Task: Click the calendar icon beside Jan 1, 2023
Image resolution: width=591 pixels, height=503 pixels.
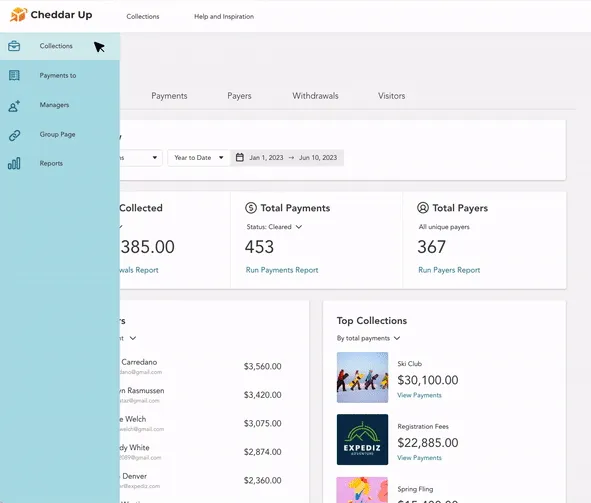Action: click(240, 157)
